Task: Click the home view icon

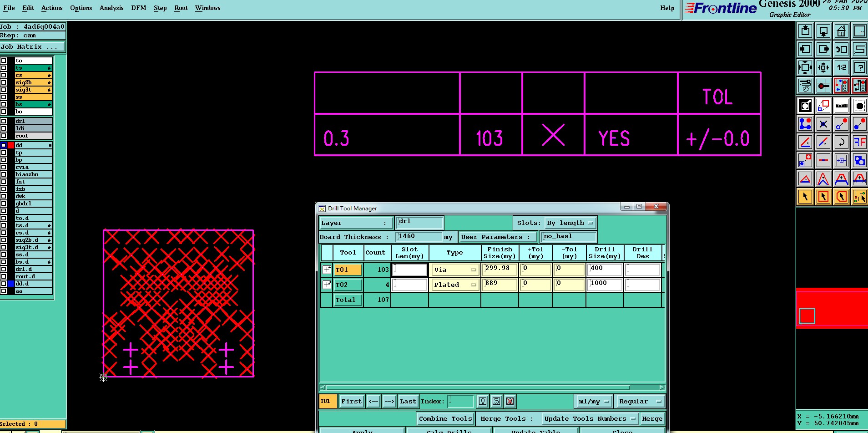Action: pos(842,31)
